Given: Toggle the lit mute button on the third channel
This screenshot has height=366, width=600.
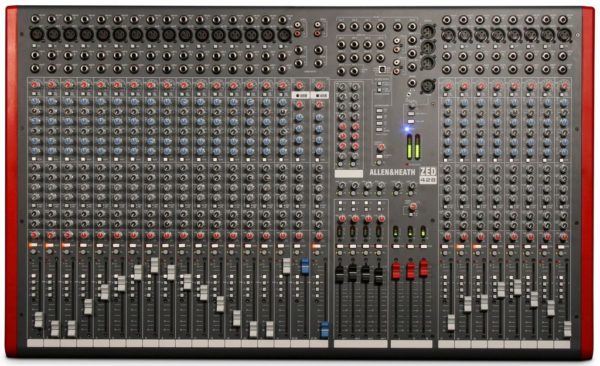Looking at the screenshot, I should (x=66, y=245).
